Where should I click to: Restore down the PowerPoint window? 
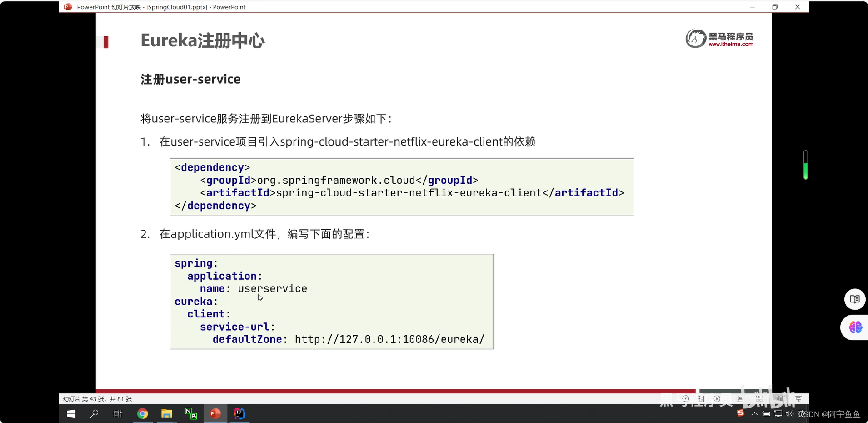(775, 7)
